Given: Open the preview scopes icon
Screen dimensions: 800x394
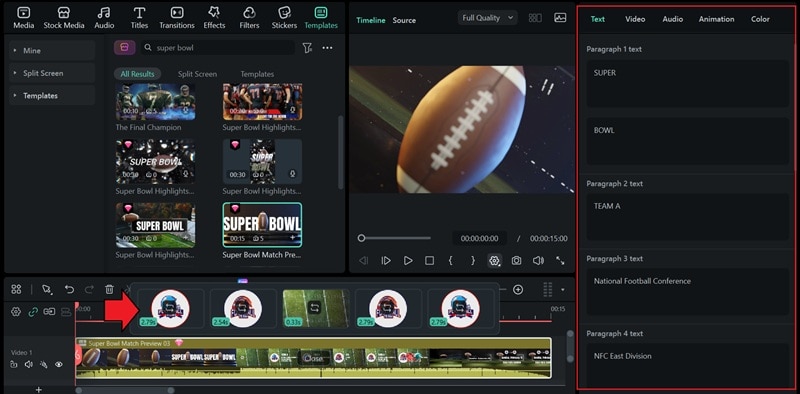Looking at the screenshot, I should [x=560, y=18].
